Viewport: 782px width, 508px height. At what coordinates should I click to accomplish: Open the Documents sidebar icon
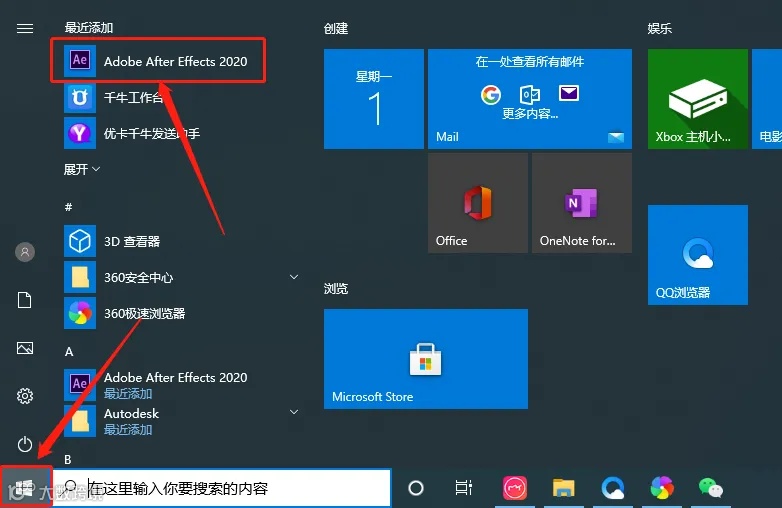[x=25, y=300]
